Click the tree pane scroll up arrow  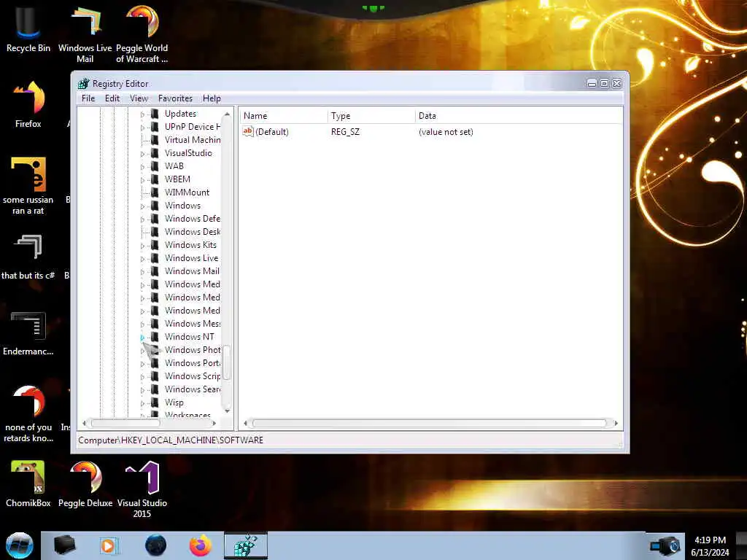pos(228,114)
